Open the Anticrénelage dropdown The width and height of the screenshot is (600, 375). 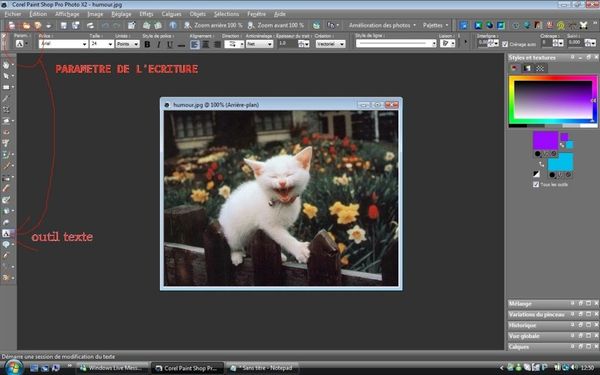[259, 44]
